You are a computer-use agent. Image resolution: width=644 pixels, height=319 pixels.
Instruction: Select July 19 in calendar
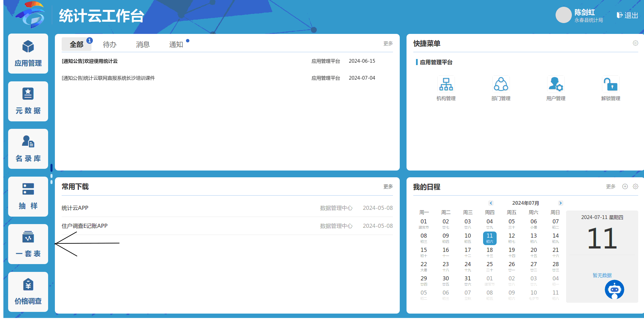(512, 252)
